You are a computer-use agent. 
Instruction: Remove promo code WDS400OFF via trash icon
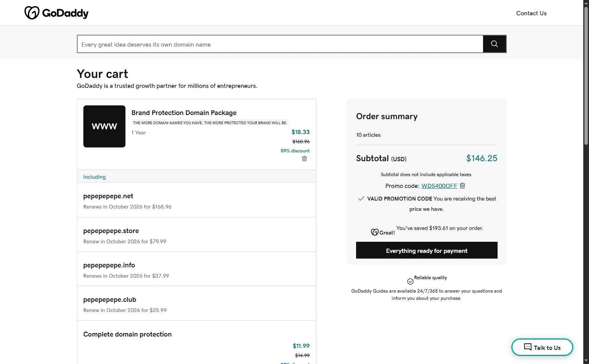tap(462, 186)
